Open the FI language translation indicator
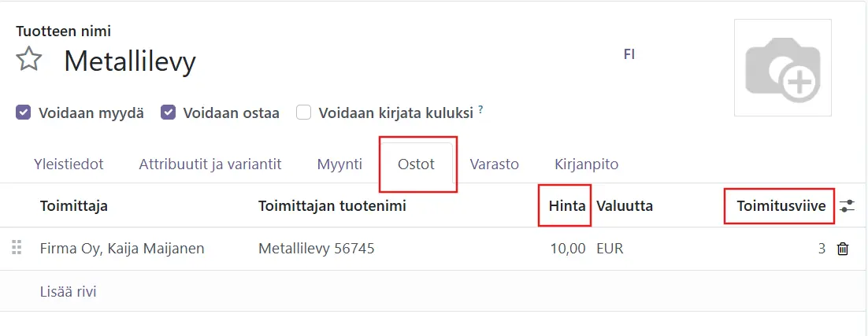Image resolution: width=868 pixels, height=336 pixels. (x=629, y=54)
